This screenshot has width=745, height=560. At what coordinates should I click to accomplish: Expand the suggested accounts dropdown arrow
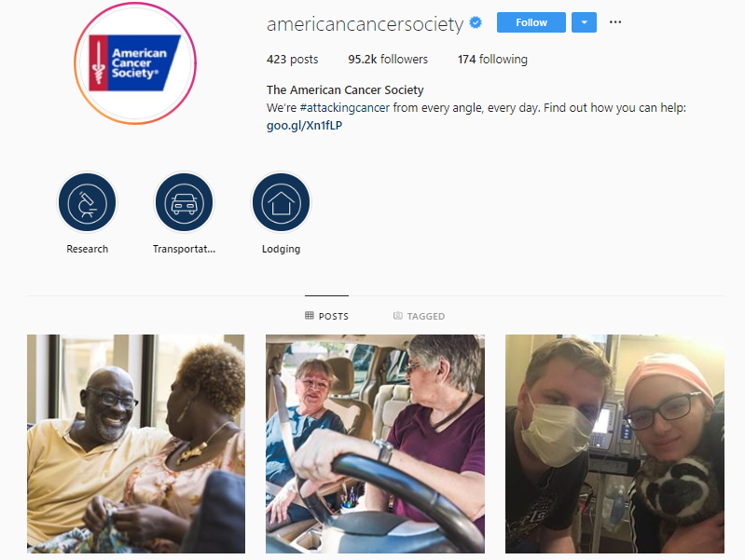(x=584, y=22)
